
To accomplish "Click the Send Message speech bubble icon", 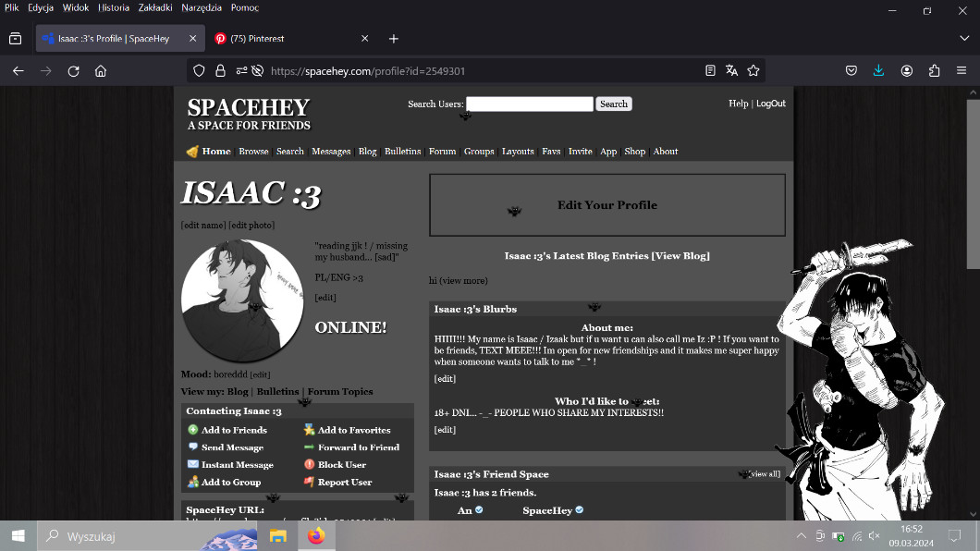I will [193, 447].
